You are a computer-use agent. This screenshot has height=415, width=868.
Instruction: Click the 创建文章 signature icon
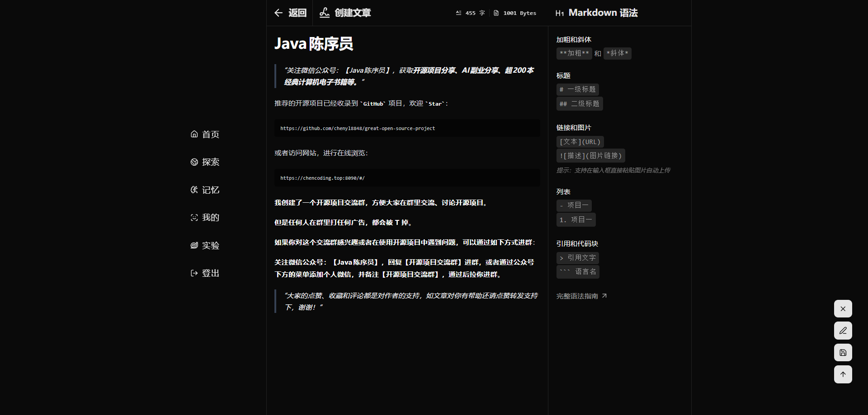tap(325, 13)
